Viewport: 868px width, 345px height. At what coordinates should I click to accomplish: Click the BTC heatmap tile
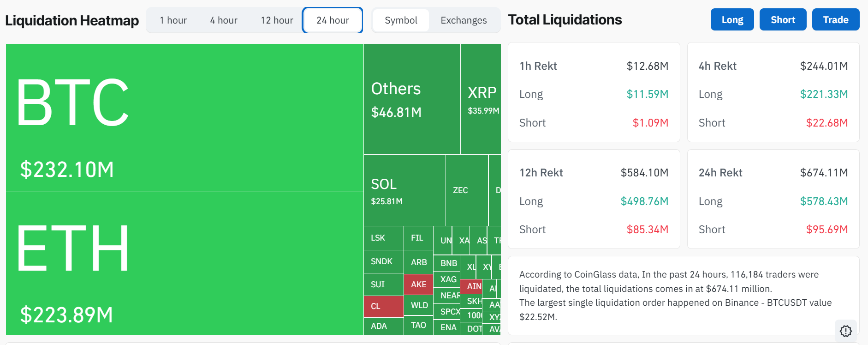point(184,118)
